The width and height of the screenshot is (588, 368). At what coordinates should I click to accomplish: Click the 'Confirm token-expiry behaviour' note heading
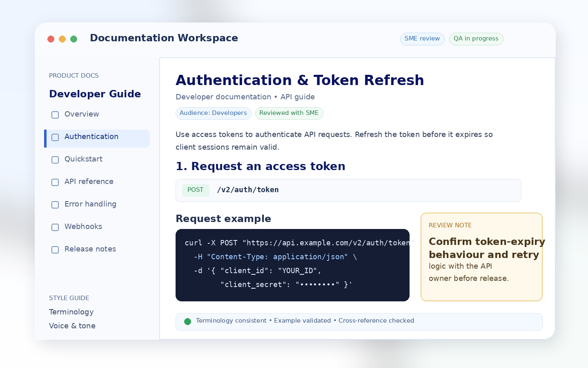[x=487, y=248]
